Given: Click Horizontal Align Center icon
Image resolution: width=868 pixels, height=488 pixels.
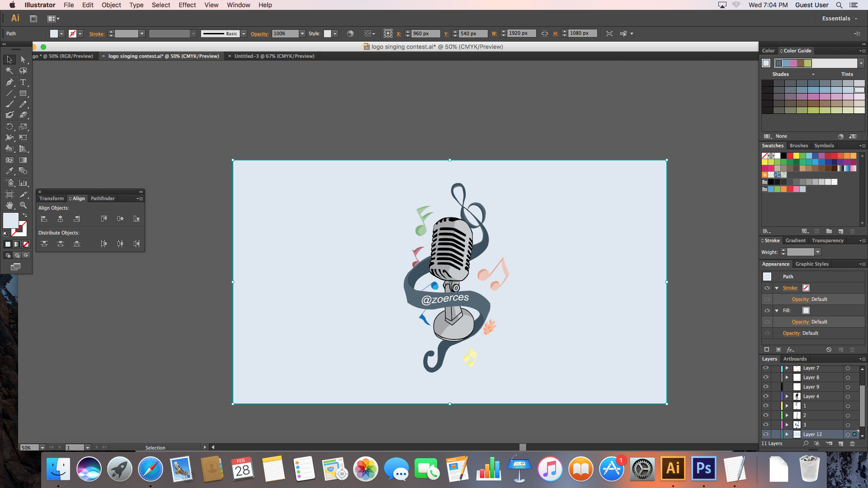Looking at the screenshot, I should 60,219.
